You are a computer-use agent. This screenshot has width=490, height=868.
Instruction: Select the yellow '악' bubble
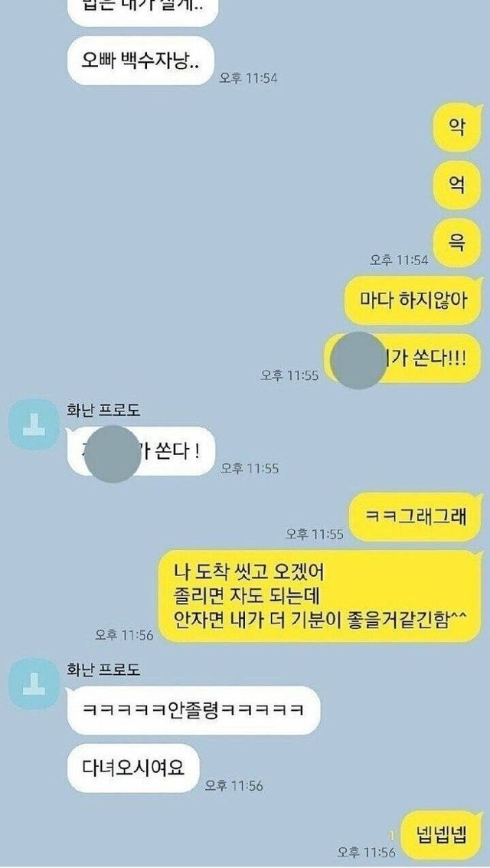457,128
